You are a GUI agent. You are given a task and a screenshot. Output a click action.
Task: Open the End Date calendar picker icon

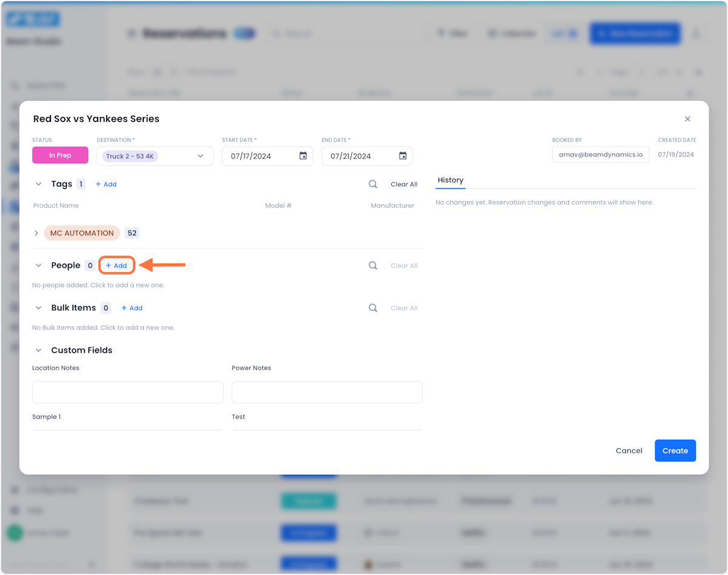click(403, 156)
